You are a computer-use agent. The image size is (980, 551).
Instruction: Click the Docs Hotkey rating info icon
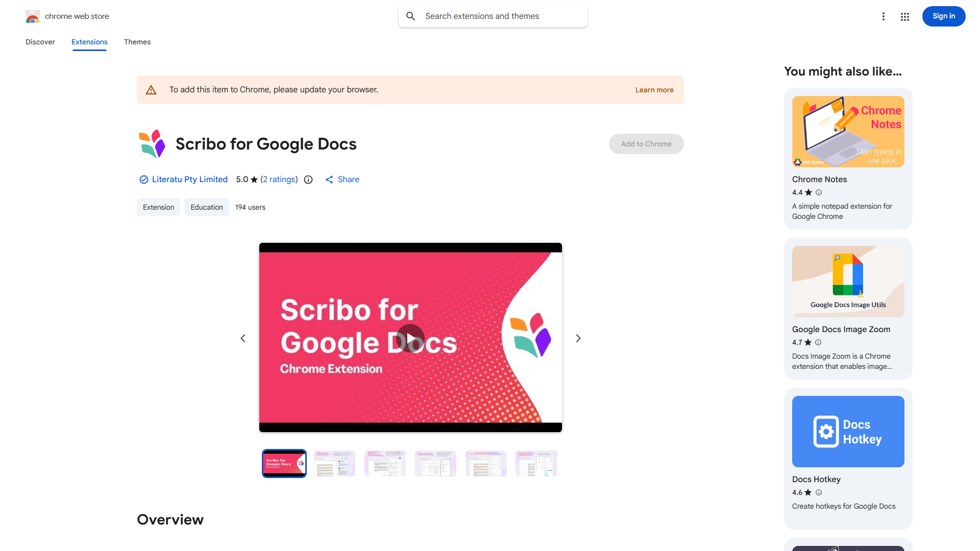[x=819, y=492]
